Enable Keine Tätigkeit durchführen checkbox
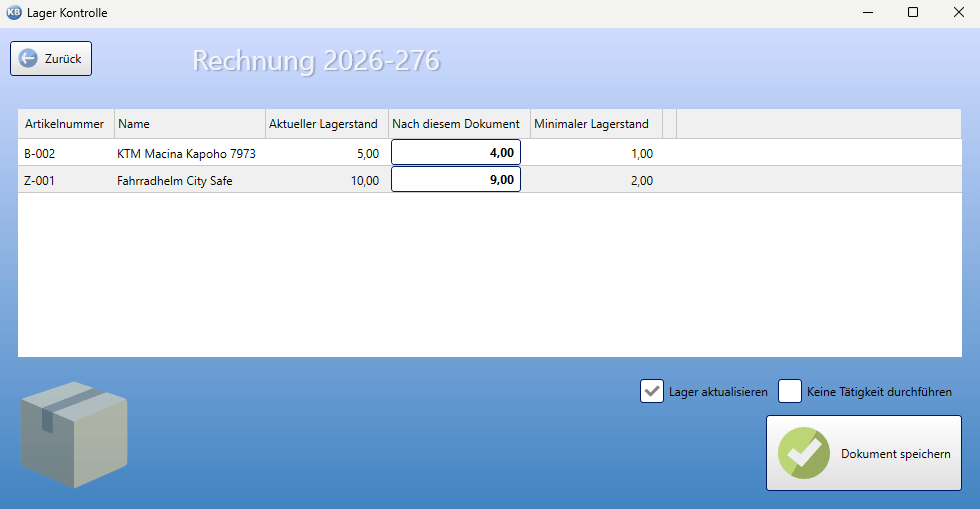Image resolution: width=980 pixels, height=509 pixels. pos(790,391)
